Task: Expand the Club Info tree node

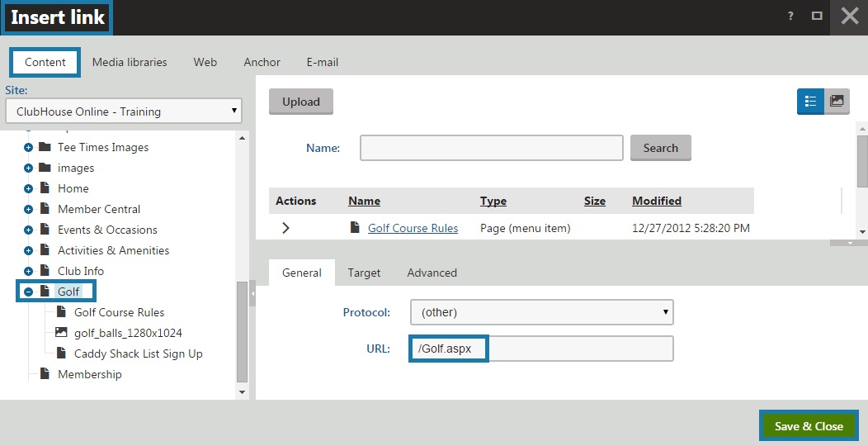Action: coord(28,271)
